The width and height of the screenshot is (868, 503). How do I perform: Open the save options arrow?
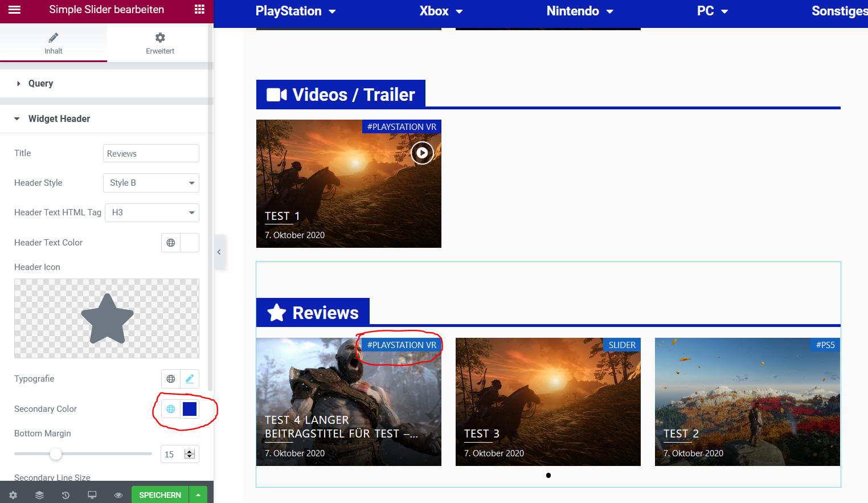(198, 495)
